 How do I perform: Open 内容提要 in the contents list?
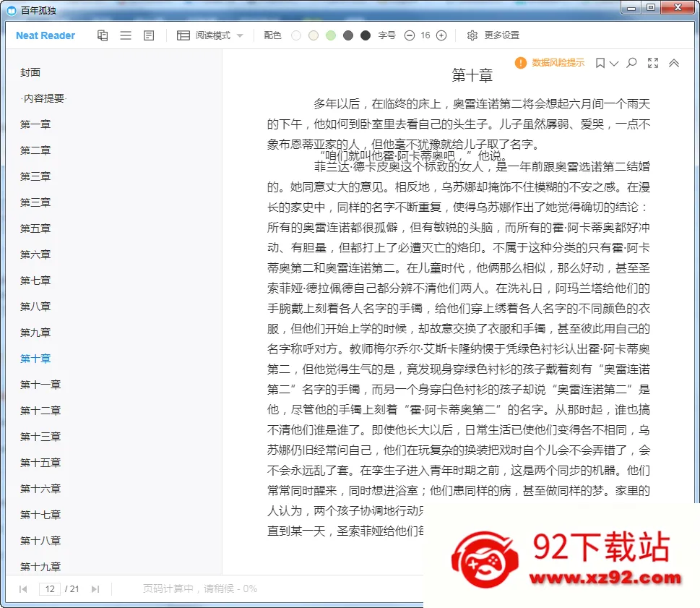tap(44, 98)
